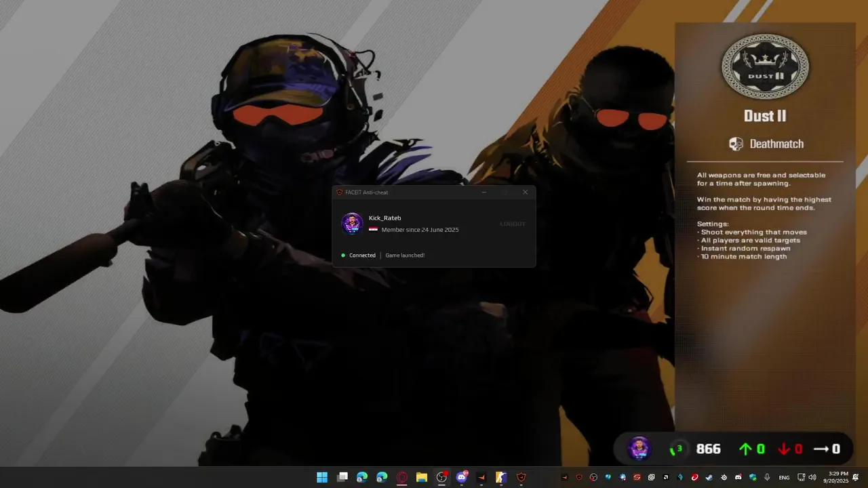Switch to OBS Studio in the taskbar
The height and width of the screenshot is (488, 868).
(441, 477)
